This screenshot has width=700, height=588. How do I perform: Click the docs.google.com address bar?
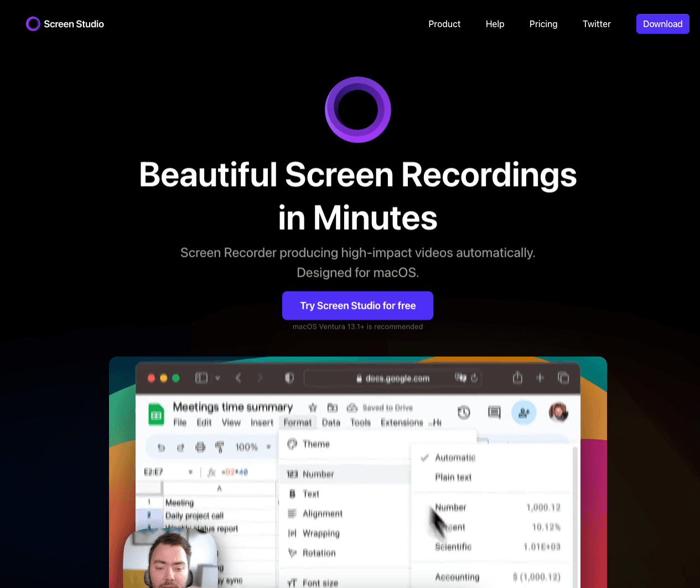point(393,378)
